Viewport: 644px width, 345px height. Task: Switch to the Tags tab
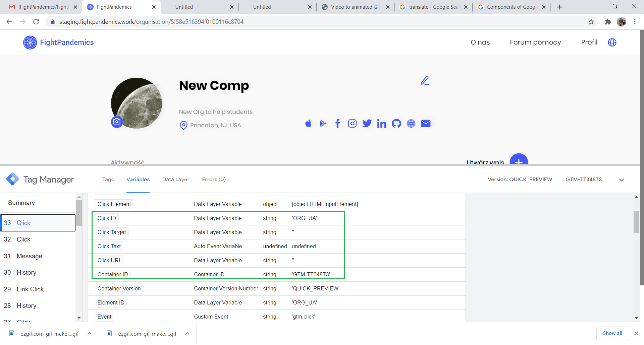point(108,180)
